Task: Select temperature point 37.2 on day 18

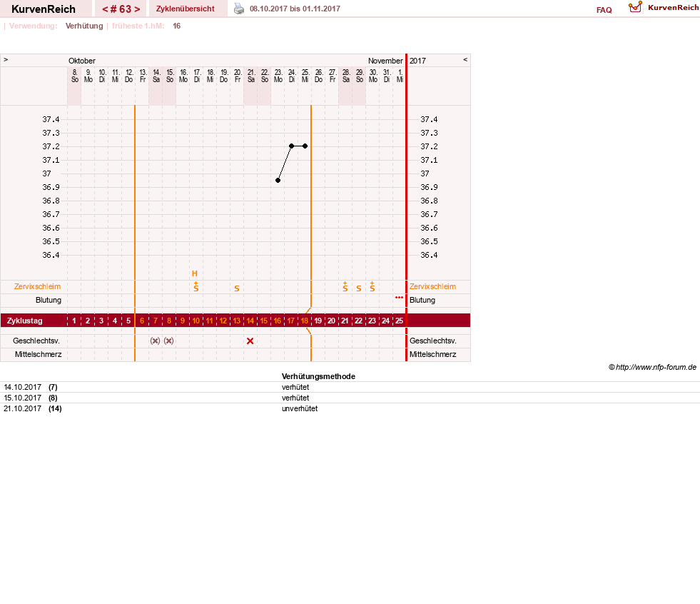Action: 305,146
